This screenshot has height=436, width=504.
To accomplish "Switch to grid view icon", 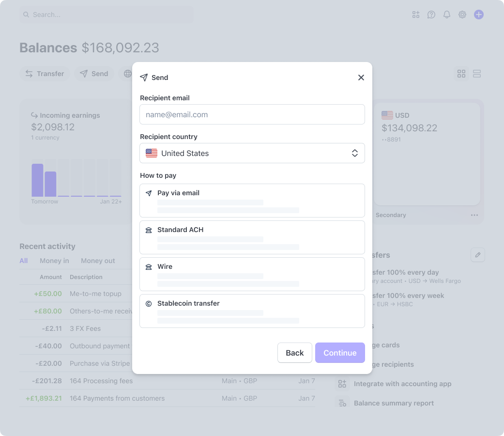I will pos(461,74).
